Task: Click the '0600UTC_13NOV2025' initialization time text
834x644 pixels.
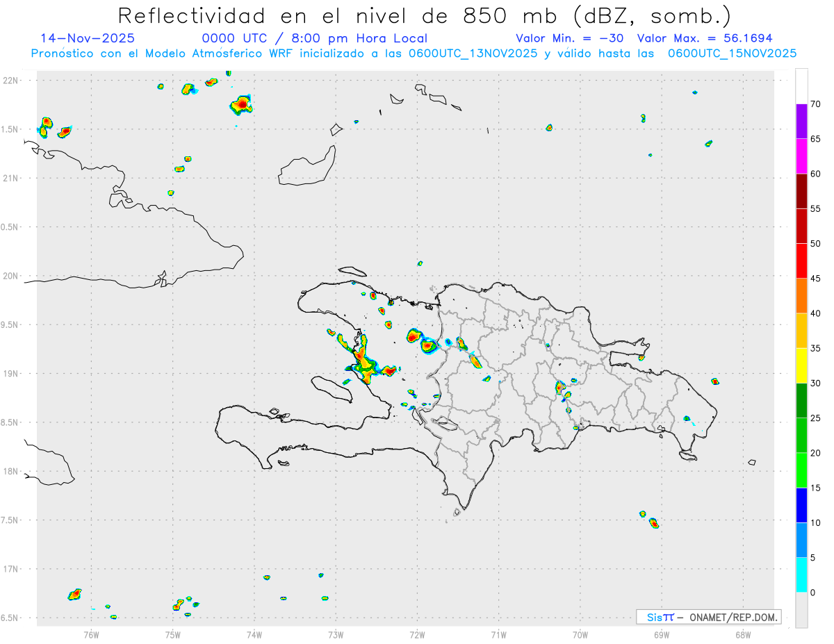Action: tap(473, 53)
